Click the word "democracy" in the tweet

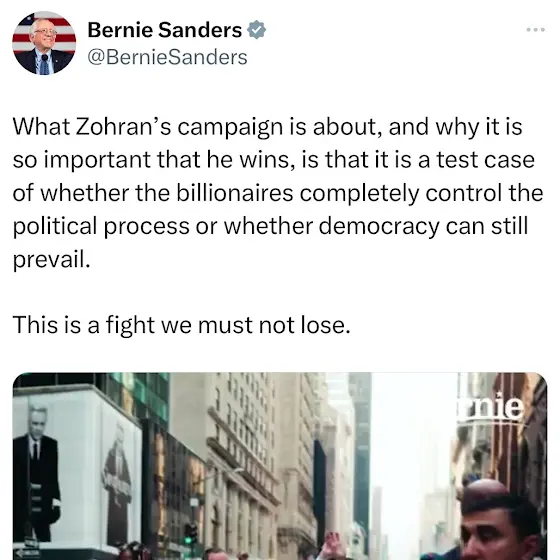pyautogui.click(x=379, y=226)
